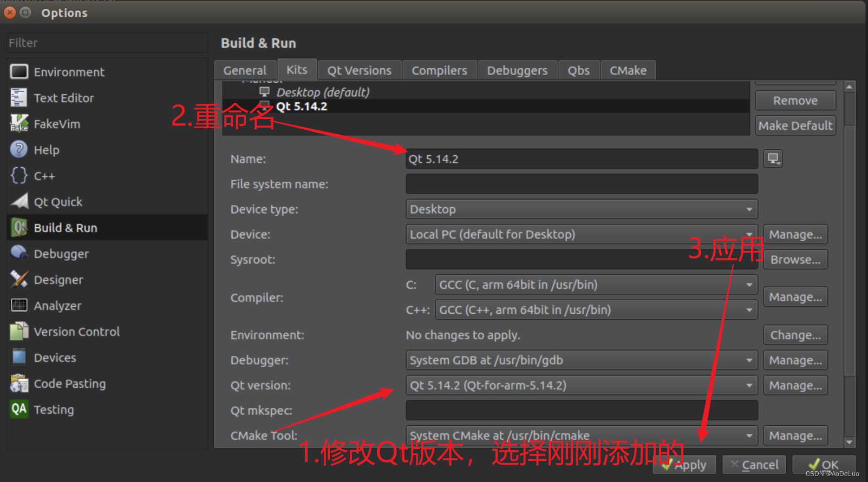Click the OK checkmark icon

coord(814,464)
